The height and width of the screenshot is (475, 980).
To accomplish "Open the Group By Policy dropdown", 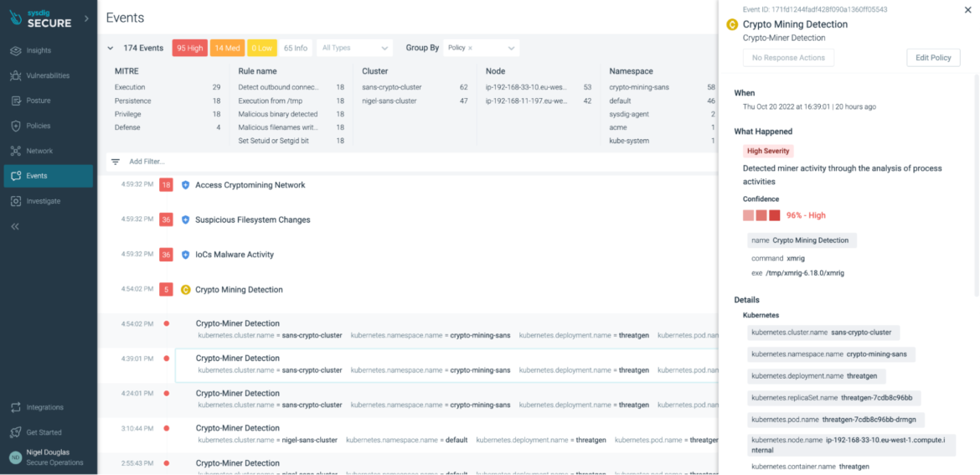I will (x=482, y=48).
